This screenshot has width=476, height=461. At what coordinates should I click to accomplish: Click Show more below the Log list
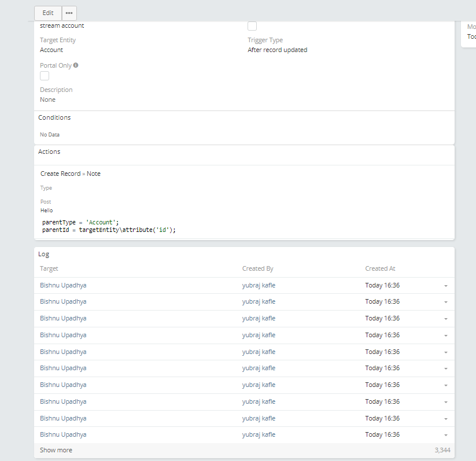[56, 450]
